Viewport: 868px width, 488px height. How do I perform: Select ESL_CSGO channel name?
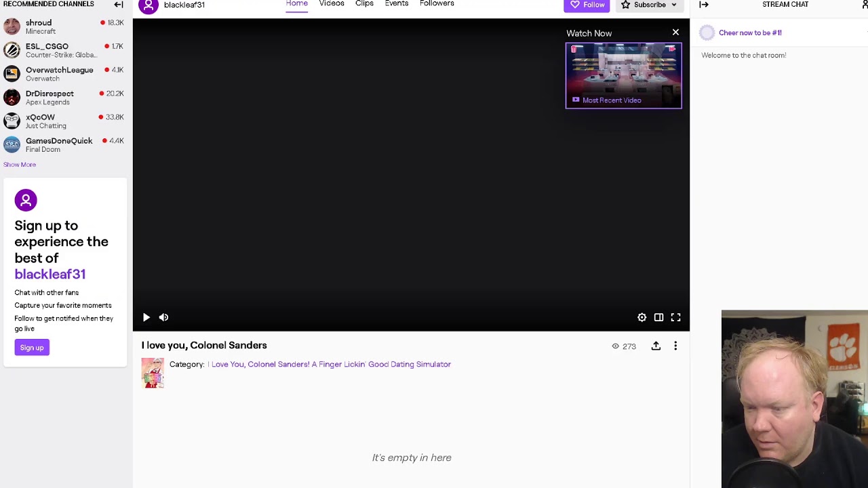(x=47, y=46)
